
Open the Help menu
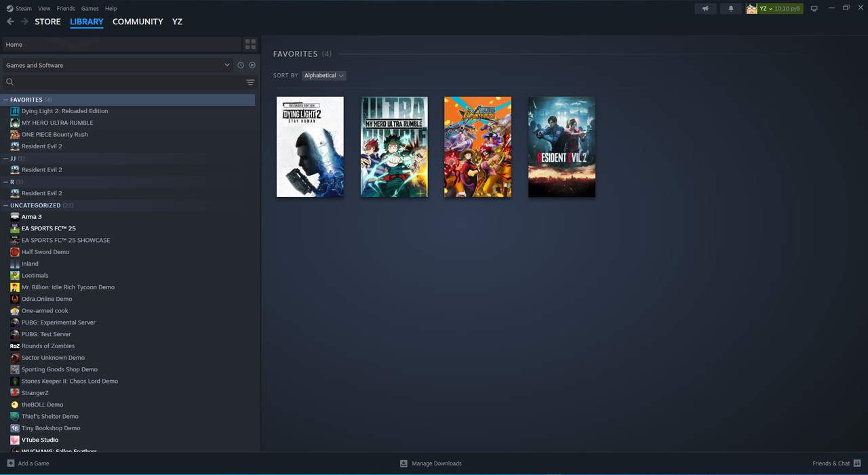tap(111, 9)
